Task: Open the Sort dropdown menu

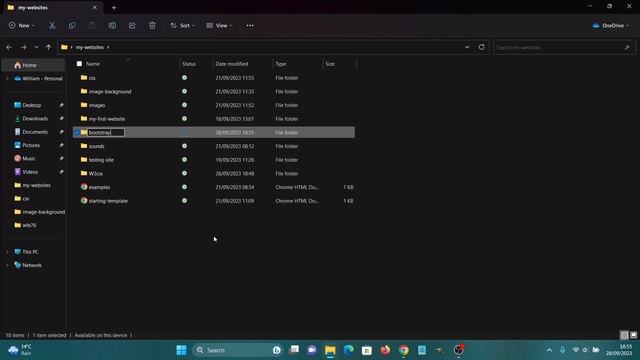Action: pyautogui.click(x=182, y=25)
